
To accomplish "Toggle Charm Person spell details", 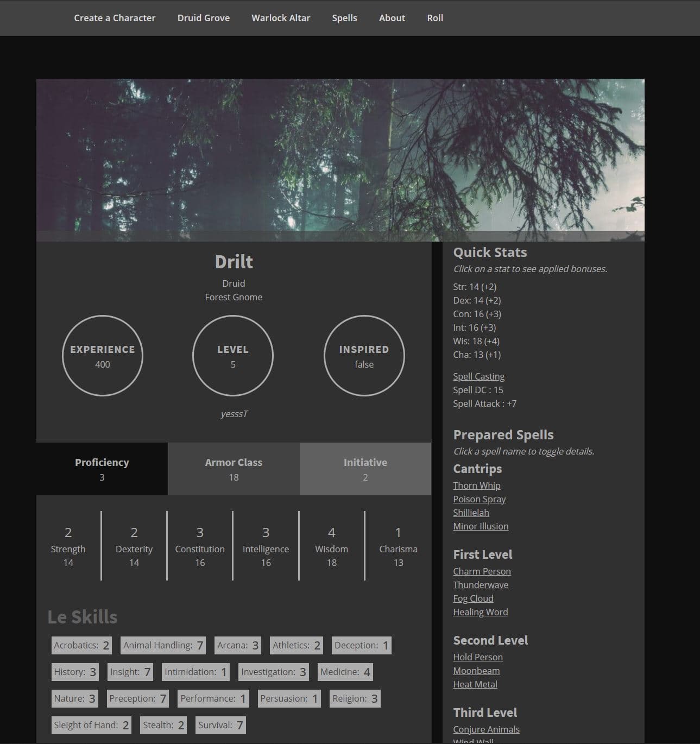I will [482, 571].
